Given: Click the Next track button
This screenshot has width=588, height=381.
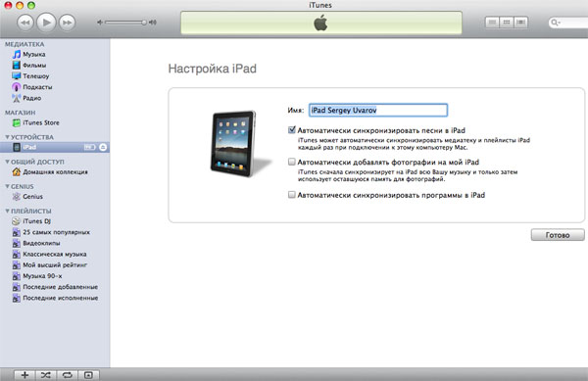Looking at the screenshot, I should (x=67, y=23).
